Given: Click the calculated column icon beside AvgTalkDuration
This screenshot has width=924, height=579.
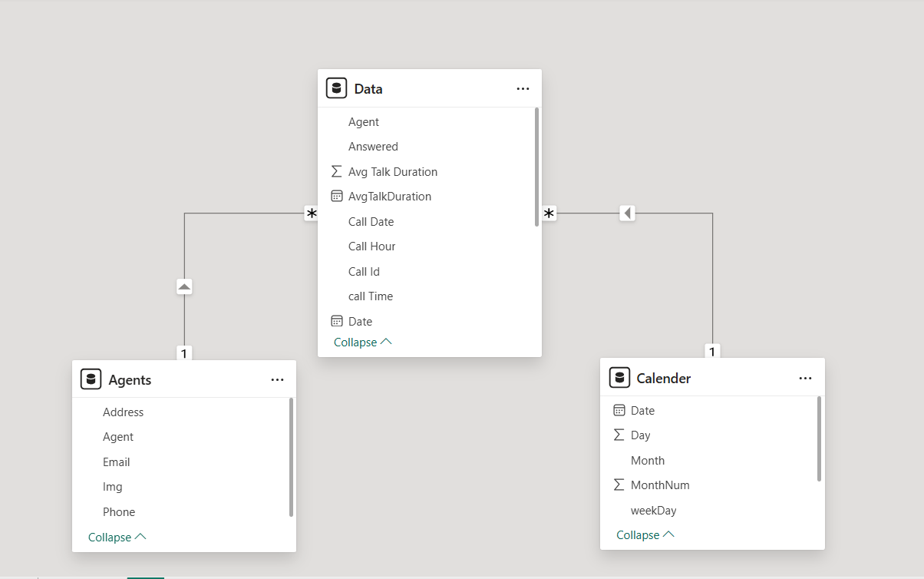Looking at the screenshot, I should [x=336, y=196].
